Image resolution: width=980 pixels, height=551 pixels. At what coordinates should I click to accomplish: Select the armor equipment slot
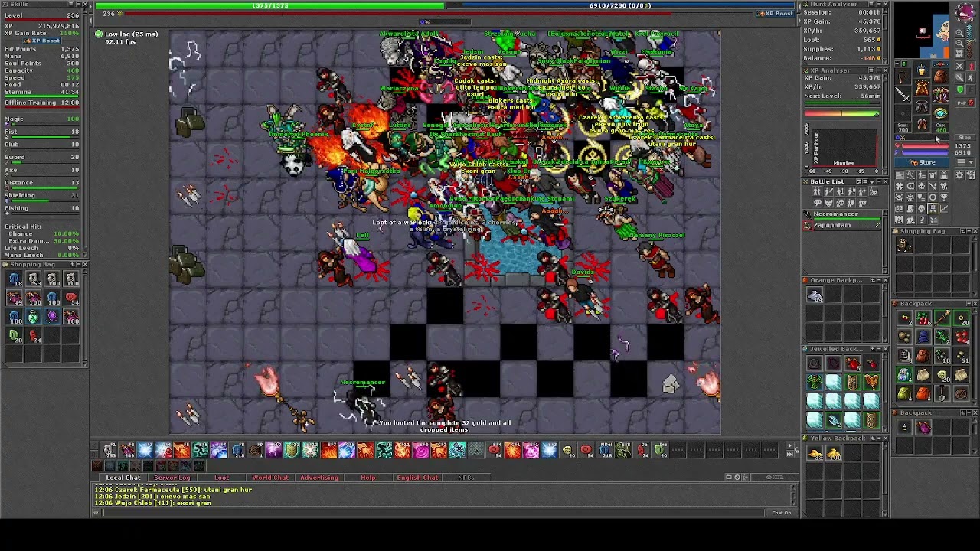point(921,88)
